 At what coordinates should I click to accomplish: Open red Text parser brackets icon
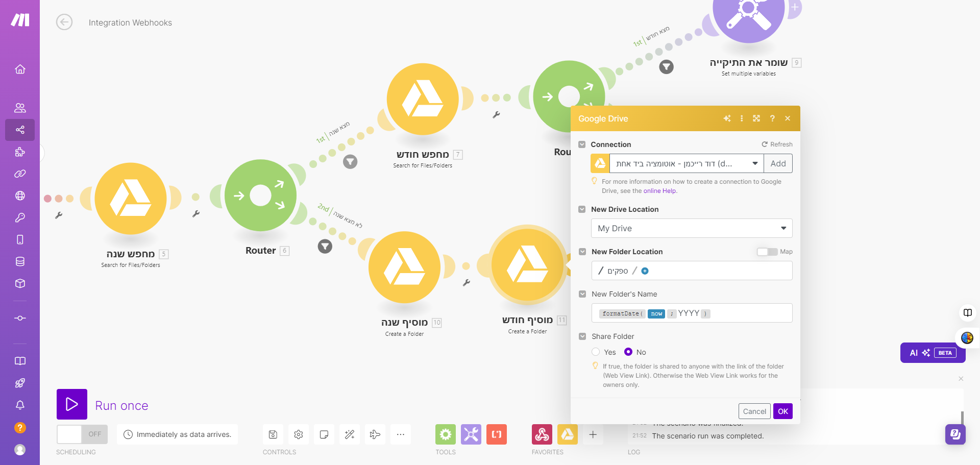pos(497,434)
